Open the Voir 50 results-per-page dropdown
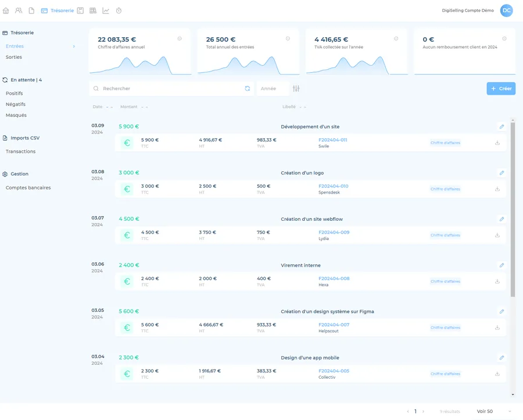This screenshot has height=420, width=523. [493, 411]
